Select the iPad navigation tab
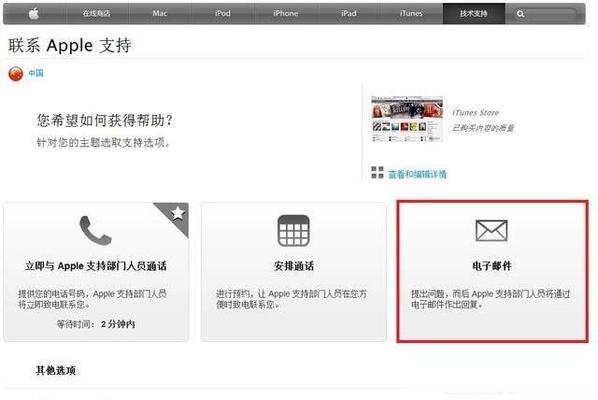Screen dimensions: 598x400 coord(349,13)
